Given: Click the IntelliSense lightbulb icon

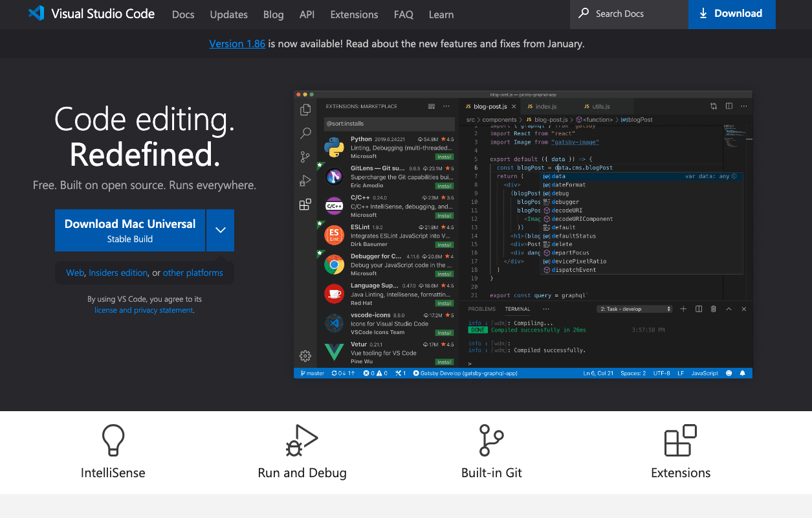Looking at the screenshot, I should [113, 441].
